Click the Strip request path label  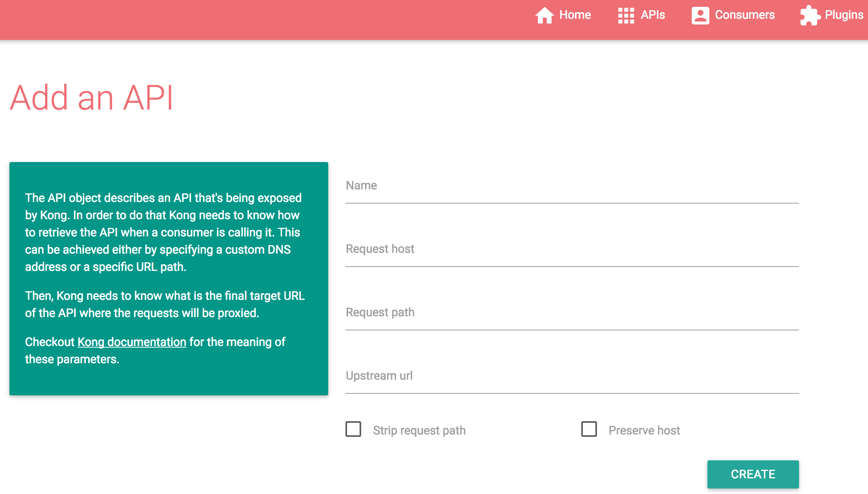coord(419,430)
